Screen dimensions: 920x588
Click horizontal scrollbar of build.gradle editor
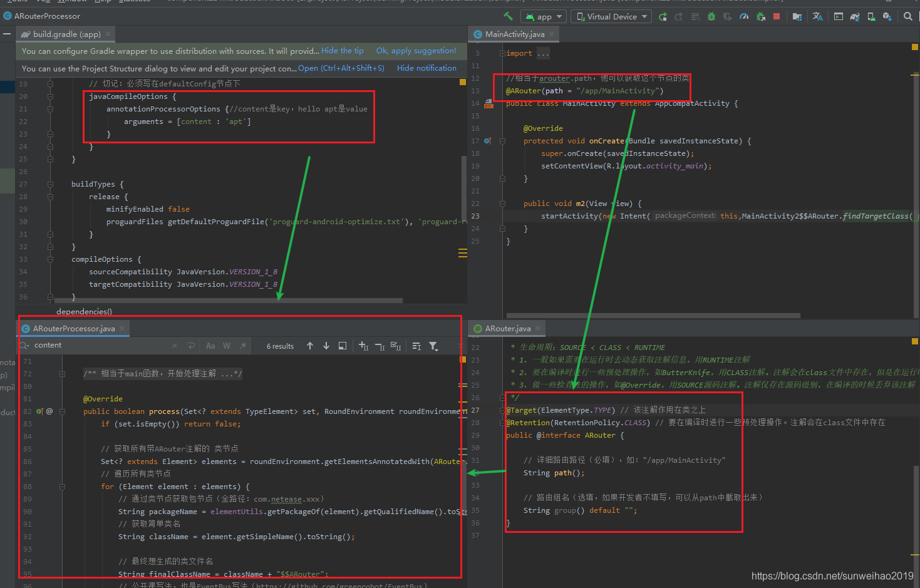click(x=229, y=301)
